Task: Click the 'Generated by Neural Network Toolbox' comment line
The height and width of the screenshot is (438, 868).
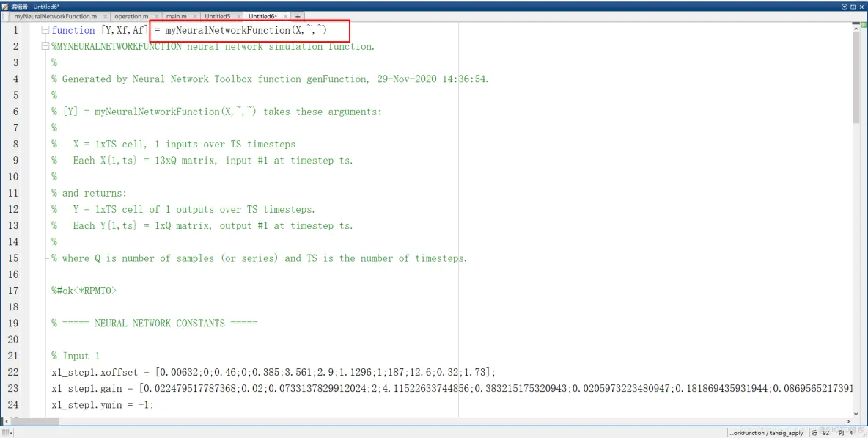Action: tap(270, 79)
